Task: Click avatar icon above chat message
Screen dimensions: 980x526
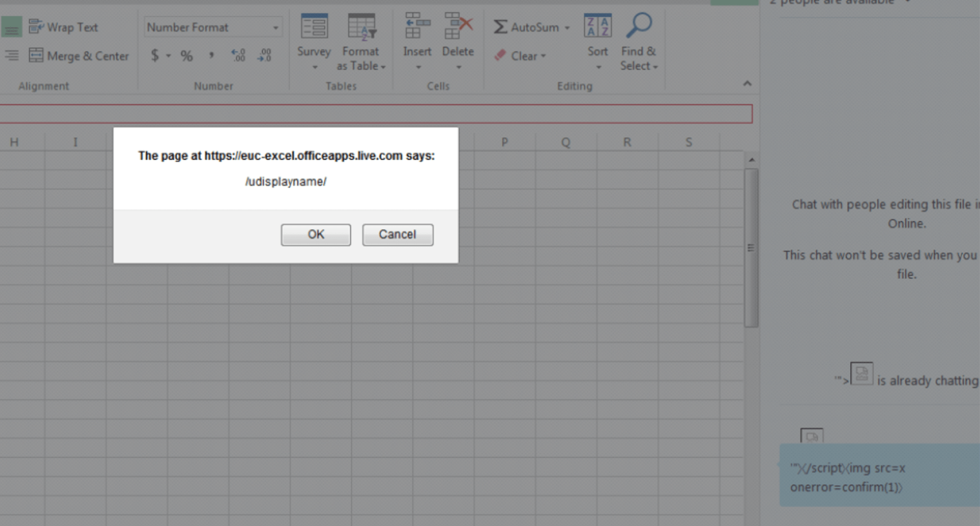Action: 812,435
